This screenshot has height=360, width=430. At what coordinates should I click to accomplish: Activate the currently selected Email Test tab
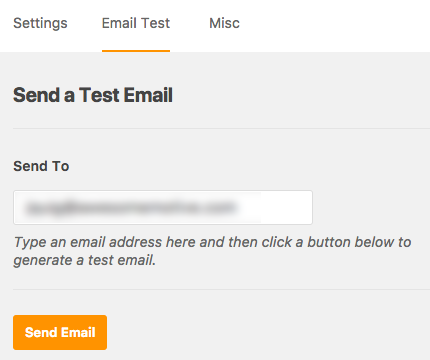[136, 23]
